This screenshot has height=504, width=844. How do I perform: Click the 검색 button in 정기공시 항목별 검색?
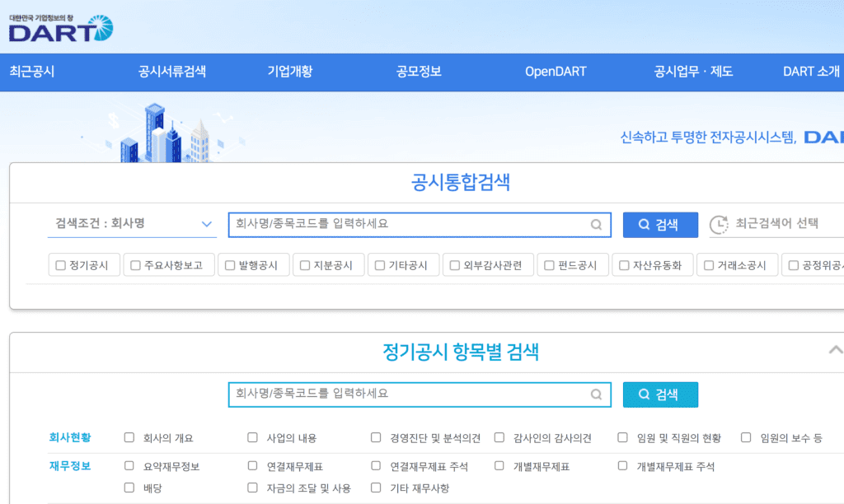[659, 394]
